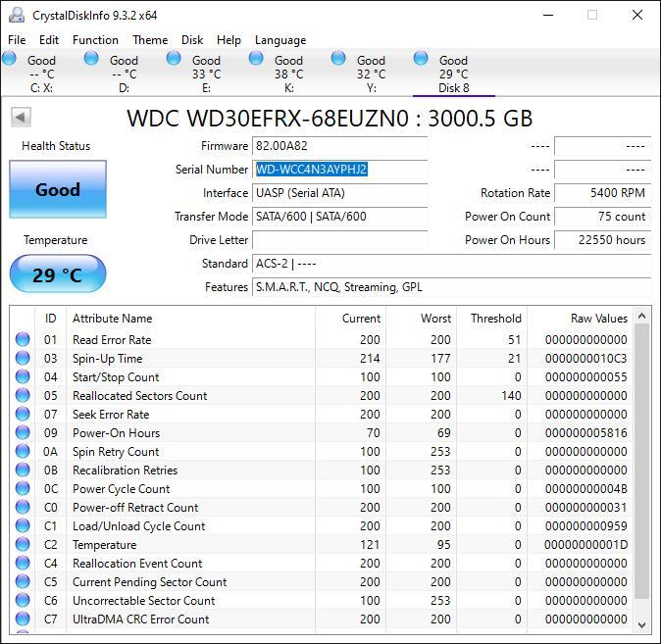Select the Y: disk status orb

[338, 58]
